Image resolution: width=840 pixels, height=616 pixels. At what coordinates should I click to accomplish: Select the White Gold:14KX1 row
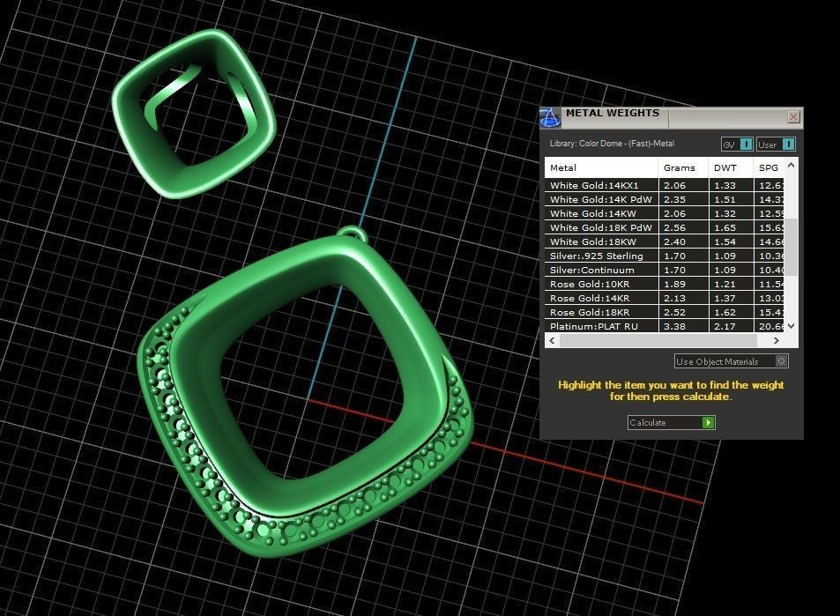pos(665,185)
